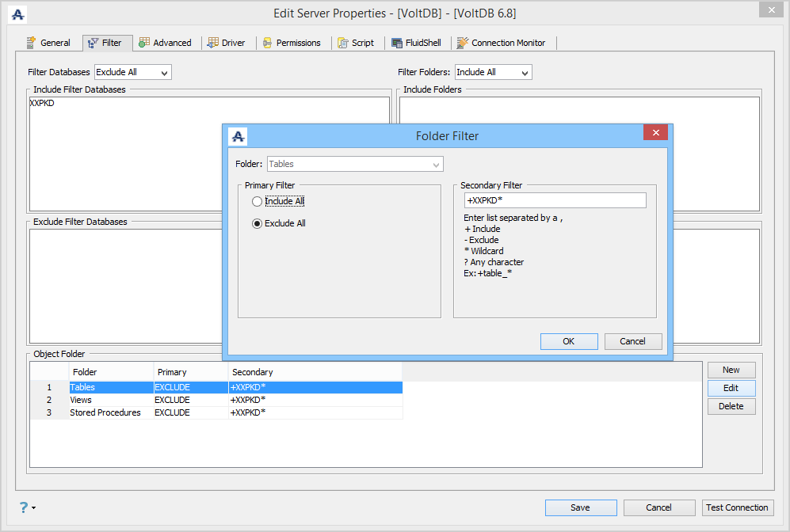
Task: Click the Exclude Filter Databases list area
Action: tap(126, 286)
